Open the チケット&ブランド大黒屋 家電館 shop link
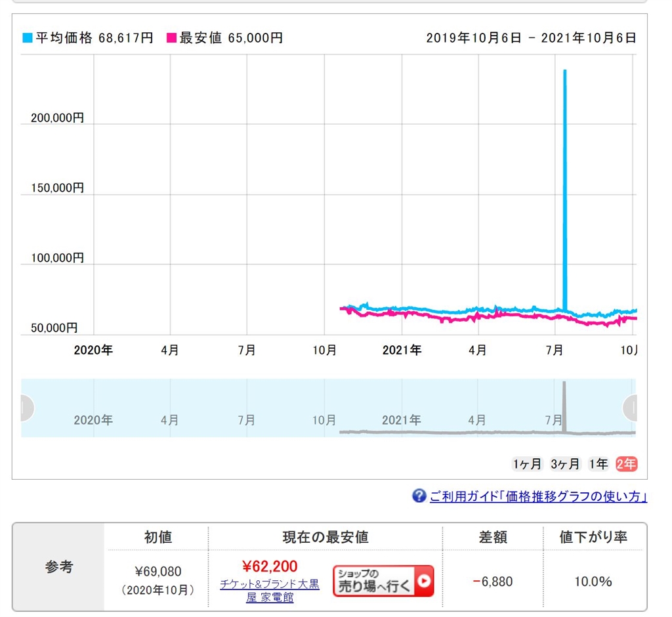The width and height of the screenshot is (672, 617). pos(270,590)
